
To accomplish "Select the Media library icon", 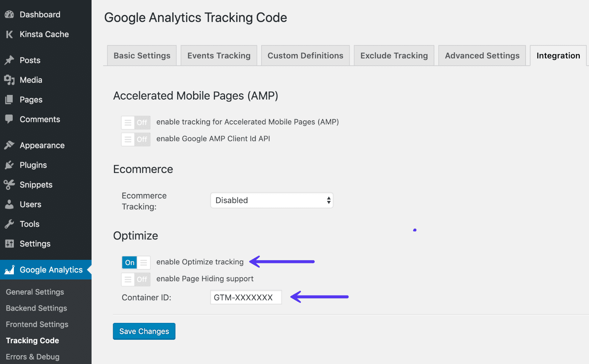I will [10, 80].
